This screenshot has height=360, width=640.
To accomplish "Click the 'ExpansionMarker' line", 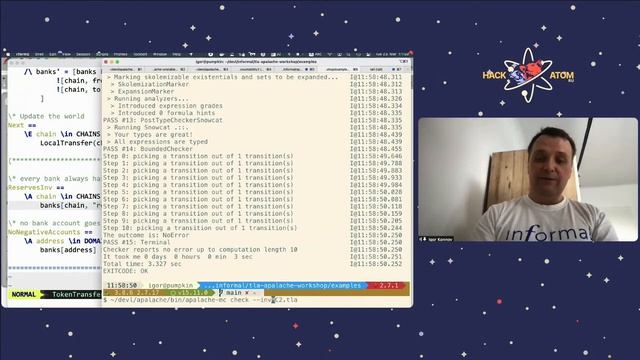I will 142,91.
